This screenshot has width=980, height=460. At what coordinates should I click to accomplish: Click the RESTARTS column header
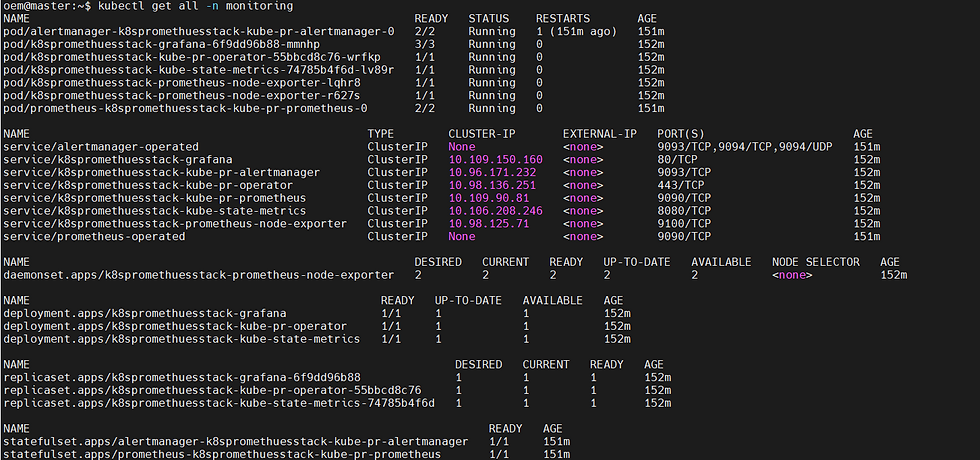[562, 19]
